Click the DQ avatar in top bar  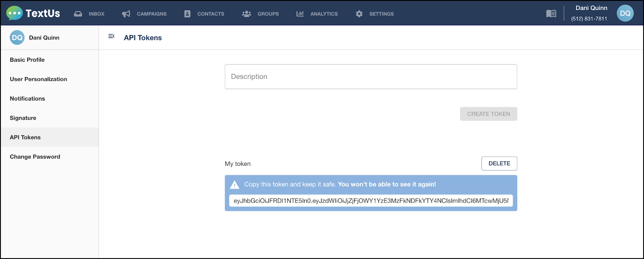point(625,13)
